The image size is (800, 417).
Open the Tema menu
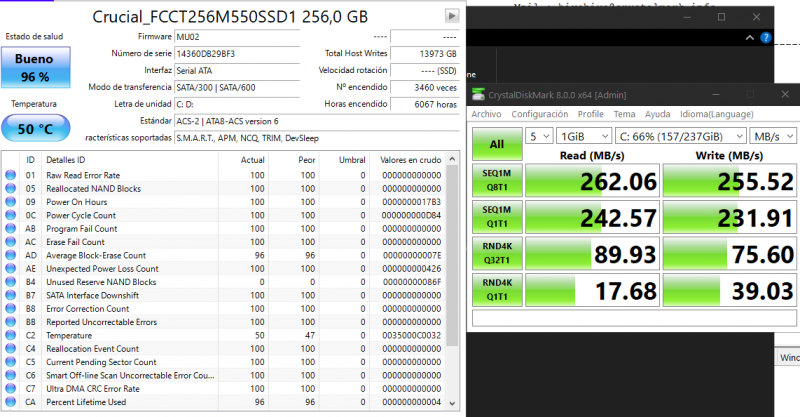point(624,114)
